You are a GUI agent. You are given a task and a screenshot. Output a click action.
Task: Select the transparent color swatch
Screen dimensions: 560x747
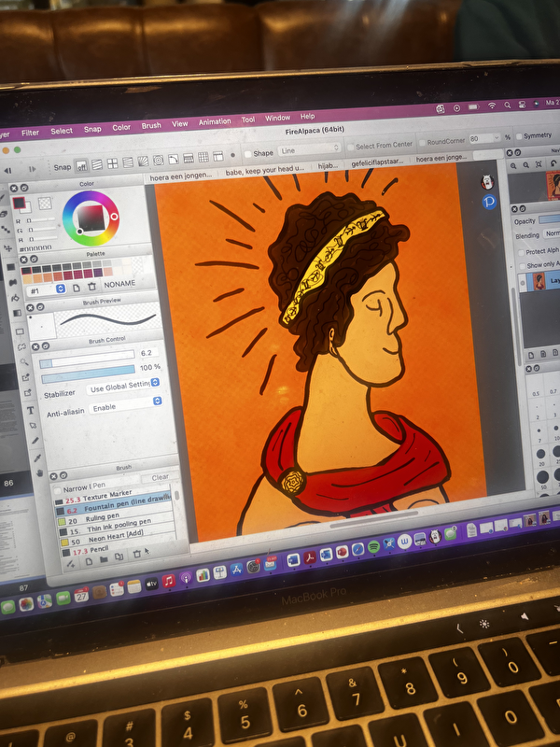tap(45, 204)
